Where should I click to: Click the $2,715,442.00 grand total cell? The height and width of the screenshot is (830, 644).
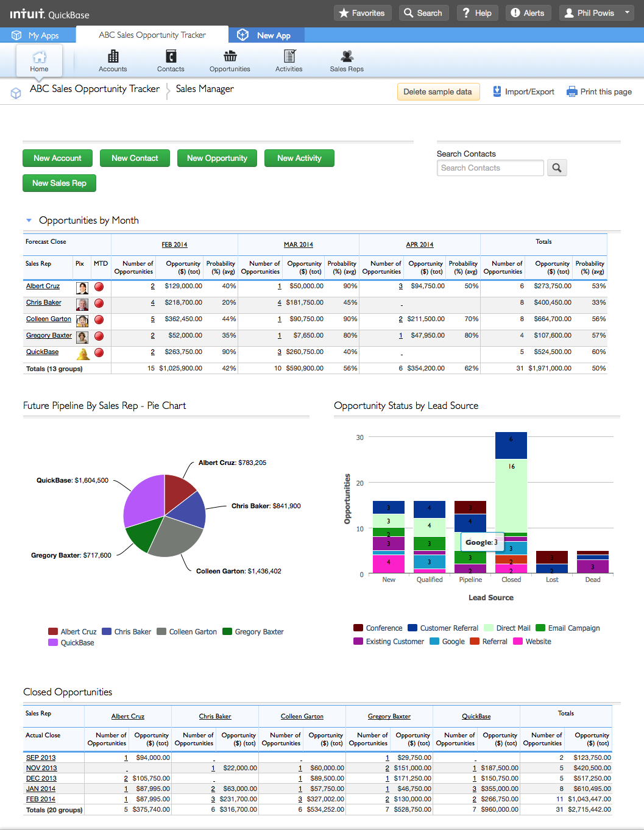coord(589,809)
